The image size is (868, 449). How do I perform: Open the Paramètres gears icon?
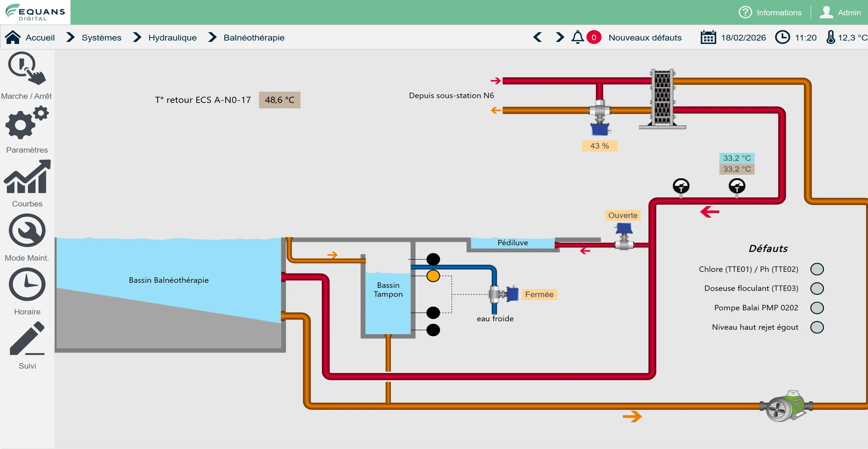pyautogui.click(x=27, y=122)
